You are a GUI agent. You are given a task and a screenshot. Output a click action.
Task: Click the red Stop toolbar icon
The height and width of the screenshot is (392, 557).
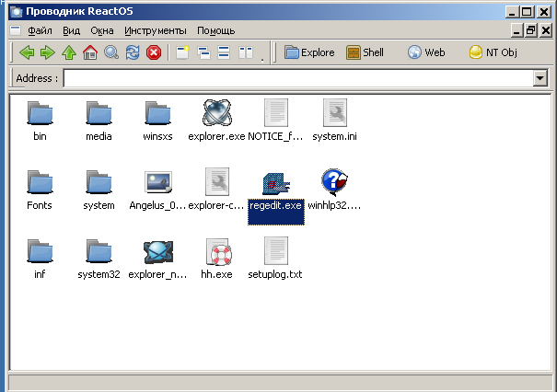(x=154, y=52)
